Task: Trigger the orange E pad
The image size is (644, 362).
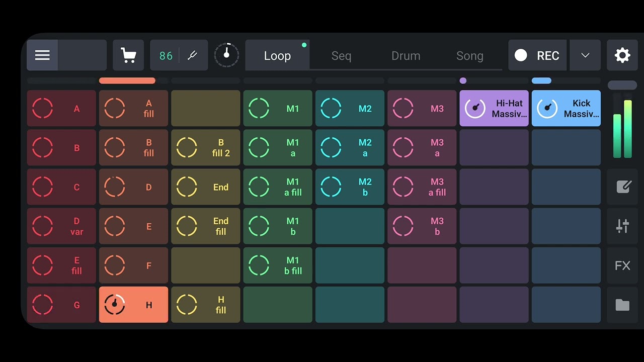Action: point(133,226)
